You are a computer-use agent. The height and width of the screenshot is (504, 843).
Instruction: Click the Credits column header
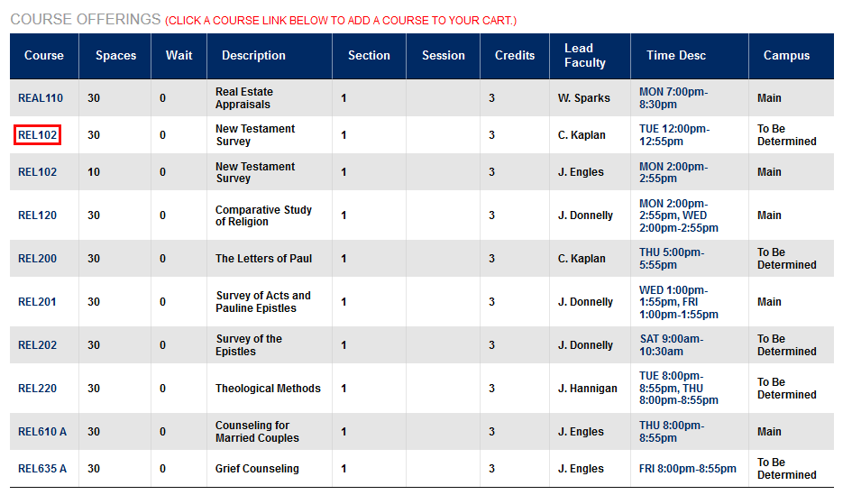click(515, 55)
